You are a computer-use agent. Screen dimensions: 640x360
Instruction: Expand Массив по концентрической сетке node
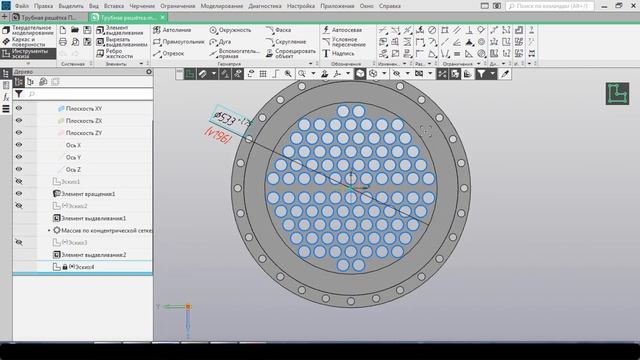click(x=49, y=231)
